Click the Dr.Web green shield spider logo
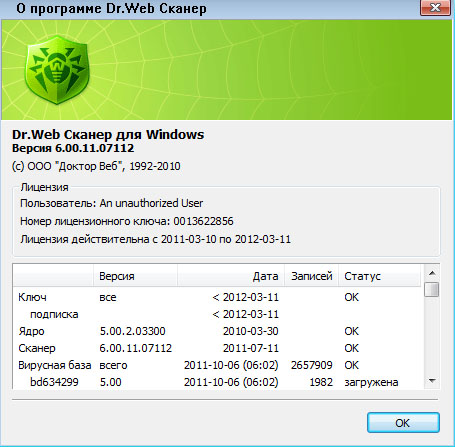455x447 pixels. tap(57, 70)
